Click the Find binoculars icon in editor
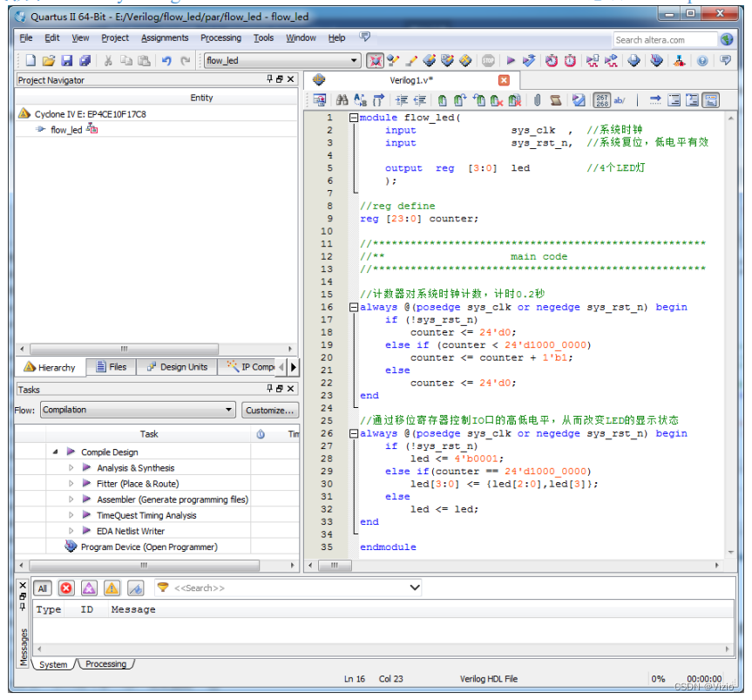Image resolution: width=752 pixels, height=700 pixels. pos(342,100)
